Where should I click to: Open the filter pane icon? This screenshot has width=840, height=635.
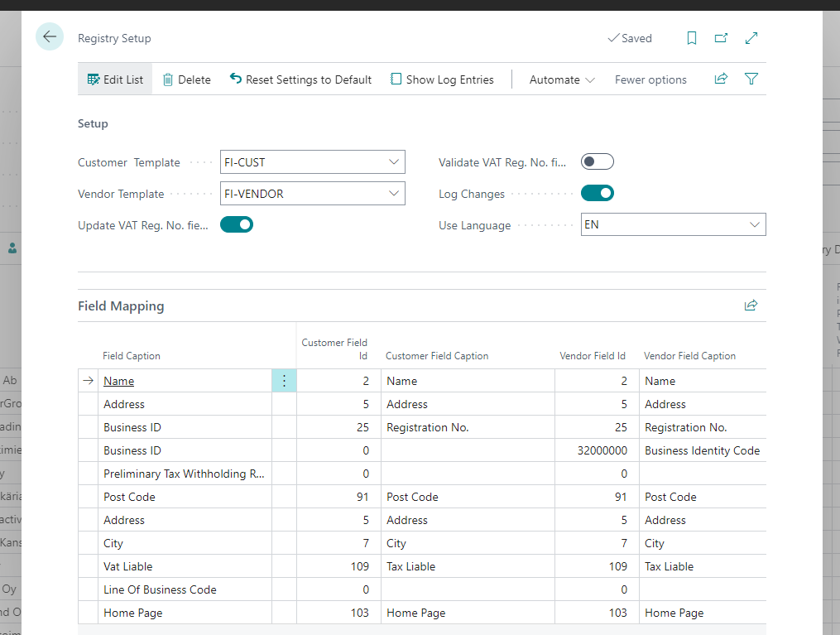tap(751, 79)
